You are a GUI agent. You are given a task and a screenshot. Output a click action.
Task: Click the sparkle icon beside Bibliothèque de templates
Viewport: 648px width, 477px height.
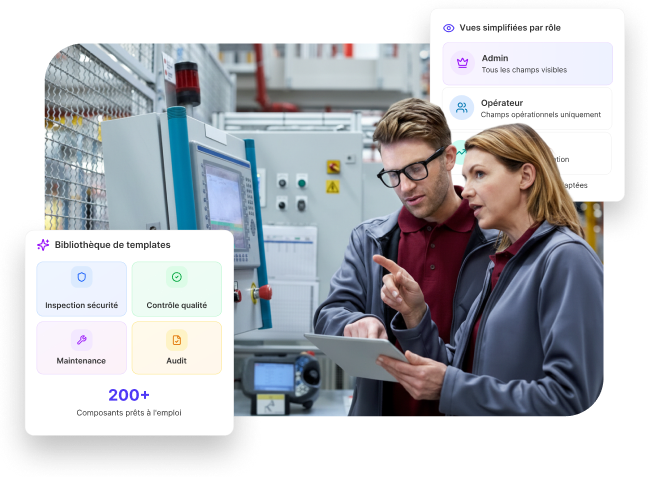click(43, 245)
